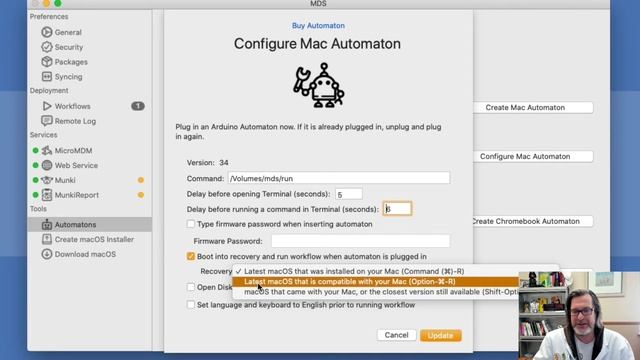Click the Create macOS Installer icon
Image resolution: width=640 pixels, height=360 pixels.
click(x=47, y=239)
